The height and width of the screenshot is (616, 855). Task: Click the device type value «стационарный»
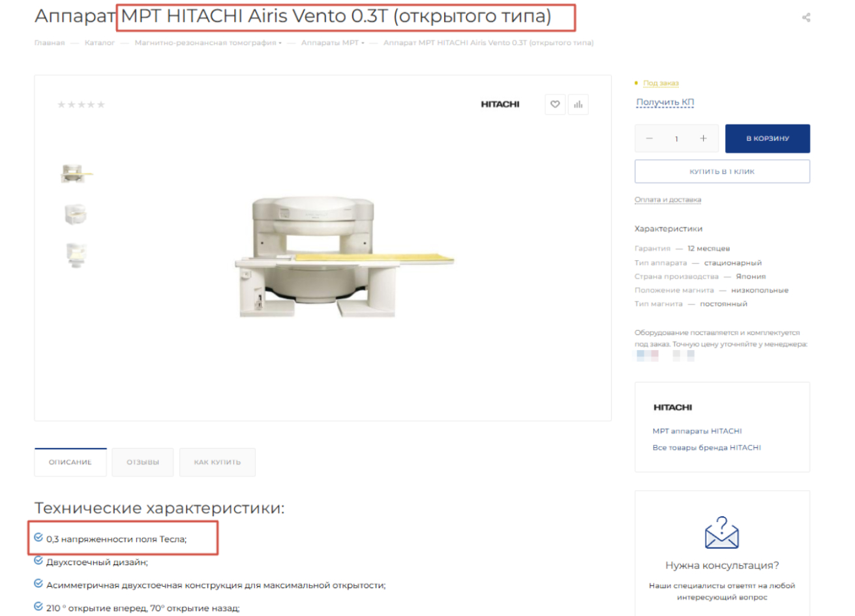tap(732, 263)
